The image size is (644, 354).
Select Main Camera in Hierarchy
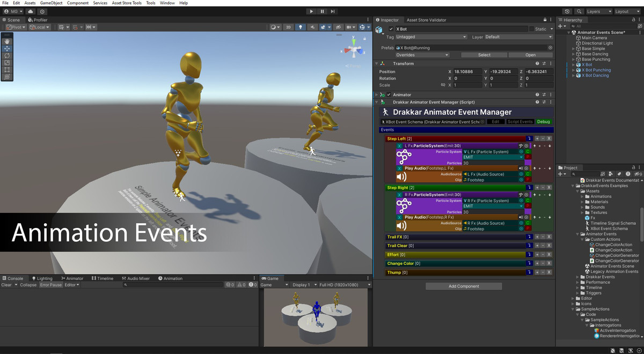tap(594, 38)
